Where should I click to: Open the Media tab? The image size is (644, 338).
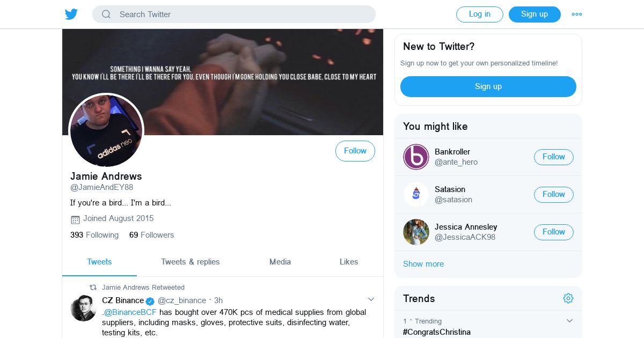[280, 262]
